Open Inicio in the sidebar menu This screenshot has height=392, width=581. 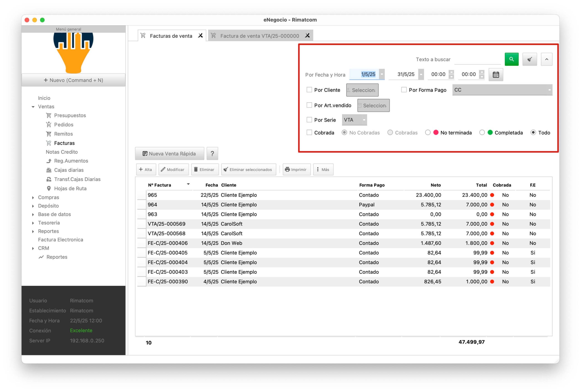(44, 98)
